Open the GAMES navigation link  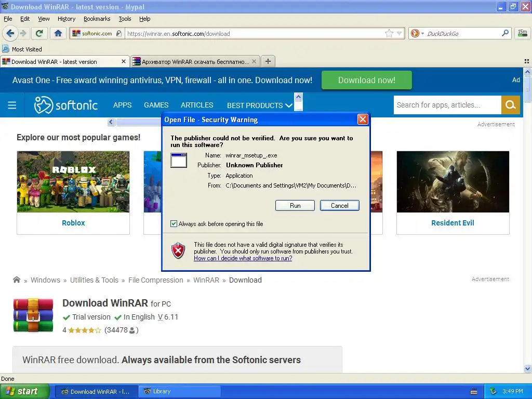[x=156, y=105]
